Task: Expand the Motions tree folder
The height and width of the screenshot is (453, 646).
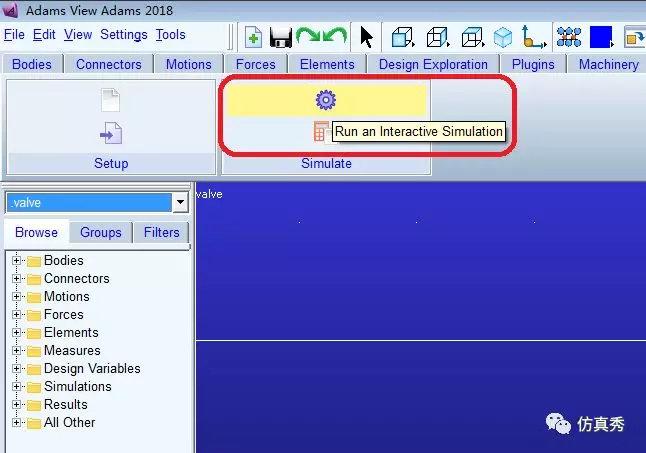Action: coord(16,297)
